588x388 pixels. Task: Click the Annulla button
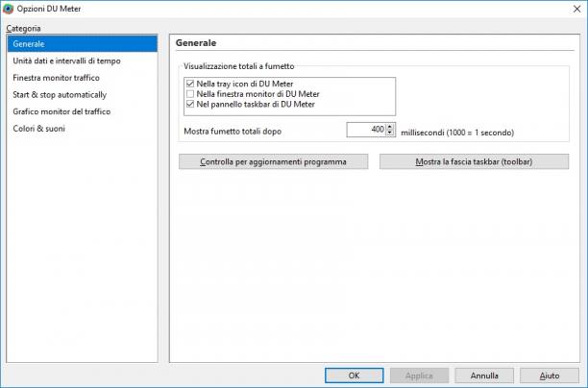pyautogui.click(x=484, y=376)
